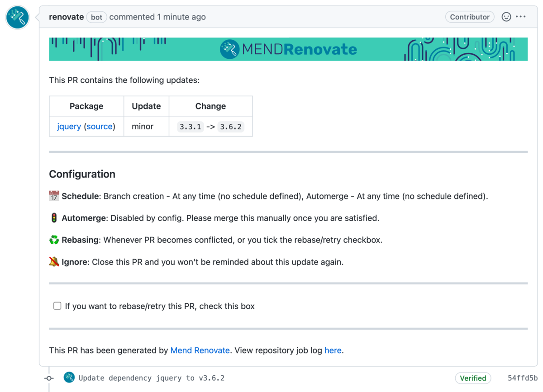Tick the rebase/retry this PR checkbox
The image size is (543, 392).
click(57, 306)
